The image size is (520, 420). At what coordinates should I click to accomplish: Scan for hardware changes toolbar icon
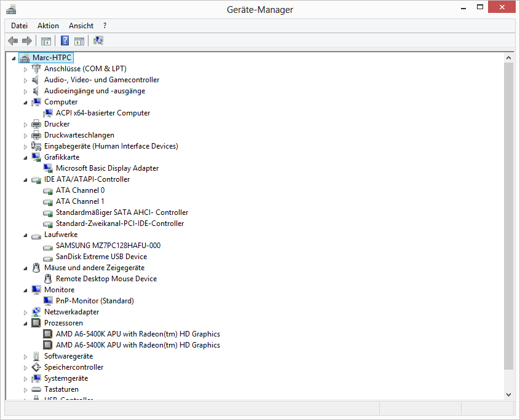coord(98,41)
